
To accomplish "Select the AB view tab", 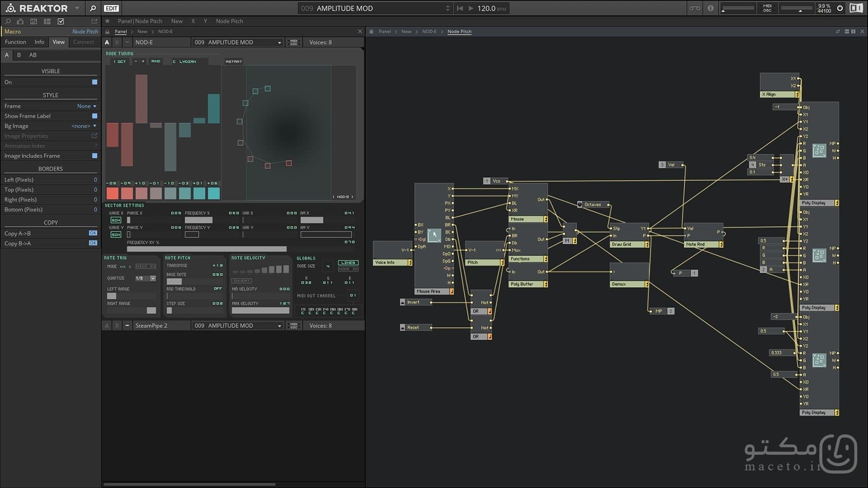I will click(33, 55).
